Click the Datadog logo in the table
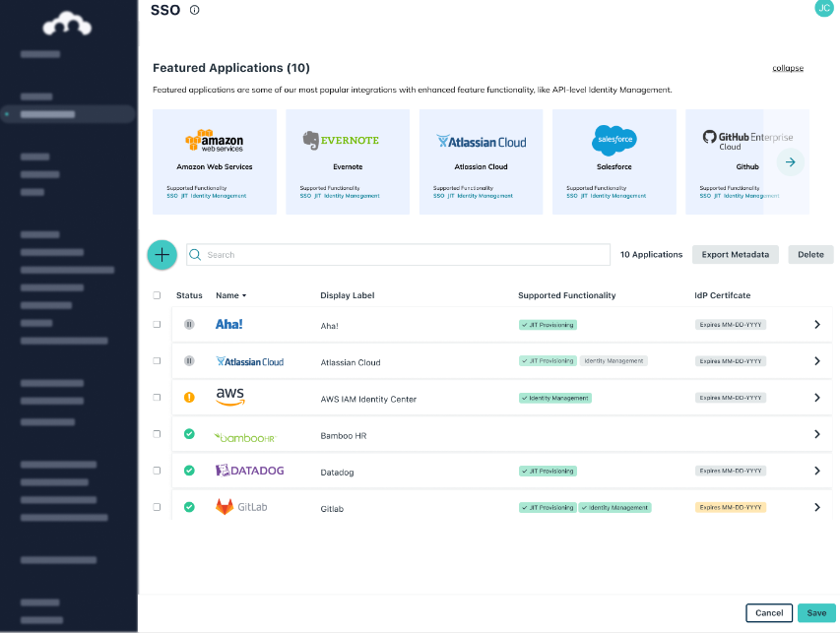 [x=250, y=471]
